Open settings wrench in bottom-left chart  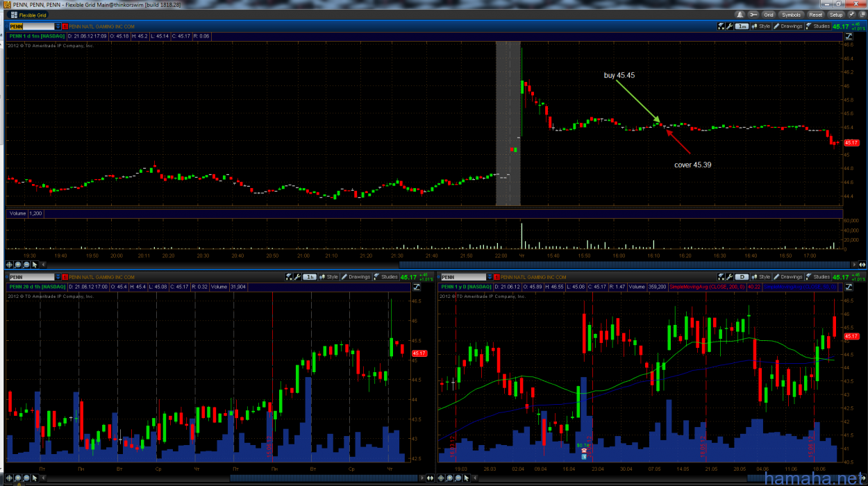coord(297,276)
